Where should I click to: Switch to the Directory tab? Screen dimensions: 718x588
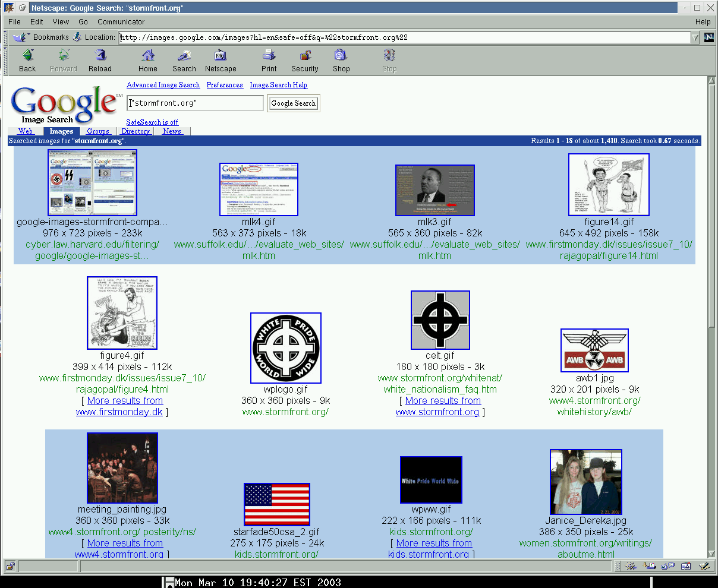(136, 131)
